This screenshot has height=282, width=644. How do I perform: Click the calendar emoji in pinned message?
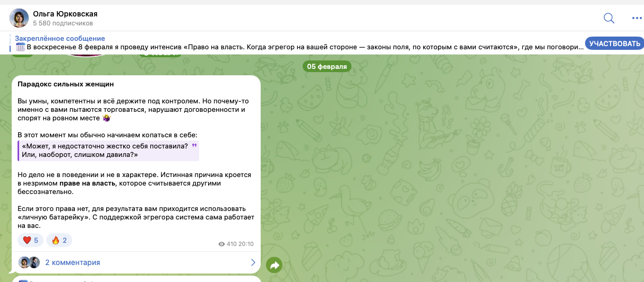pos(20,47)
